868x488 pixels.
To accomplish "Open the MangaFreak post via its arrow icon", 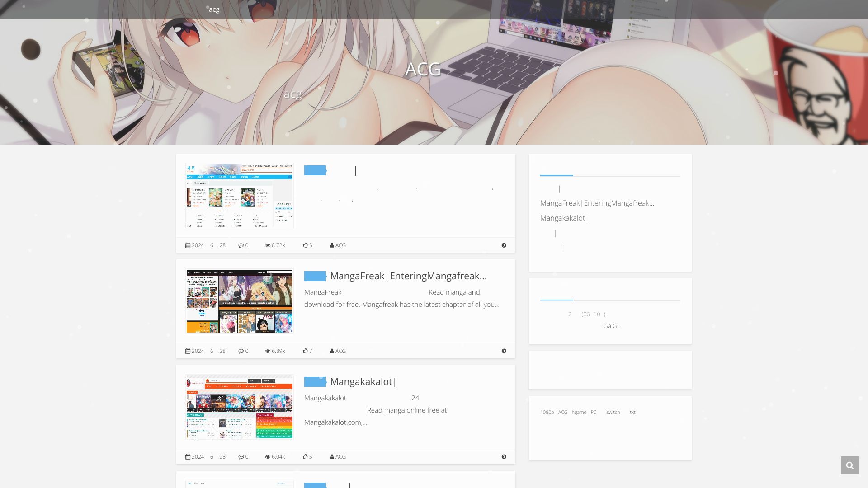I will pyautogui.click(x=504, y=351).
